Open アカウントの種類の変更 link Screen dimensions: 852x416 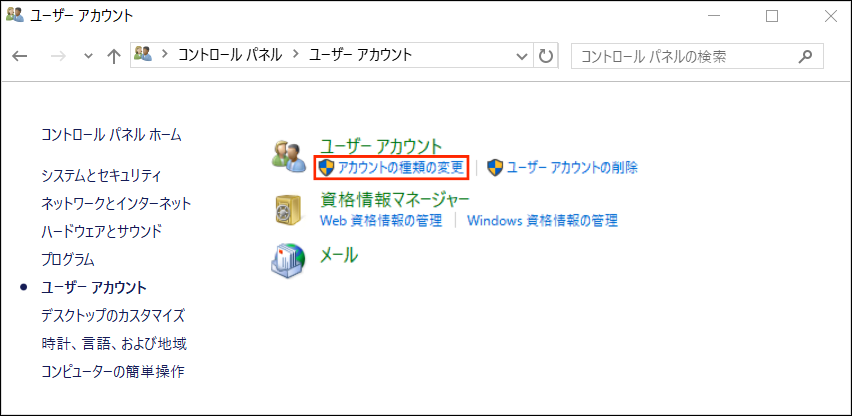point(400,167)
